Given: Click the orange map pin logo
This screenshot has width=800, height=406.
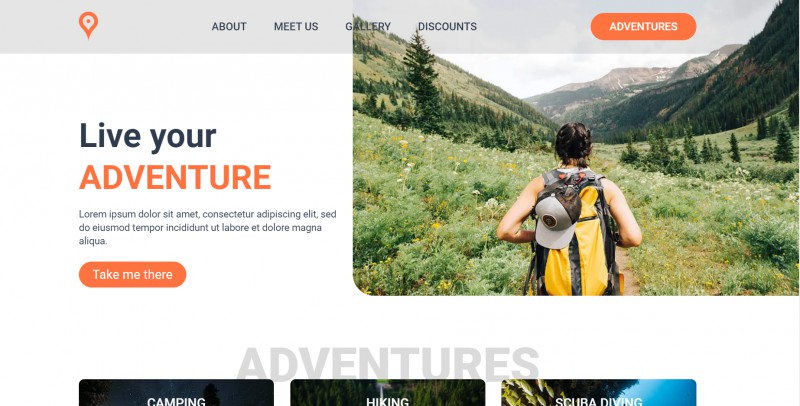Looking at the screenshot, I should point(88,25).
